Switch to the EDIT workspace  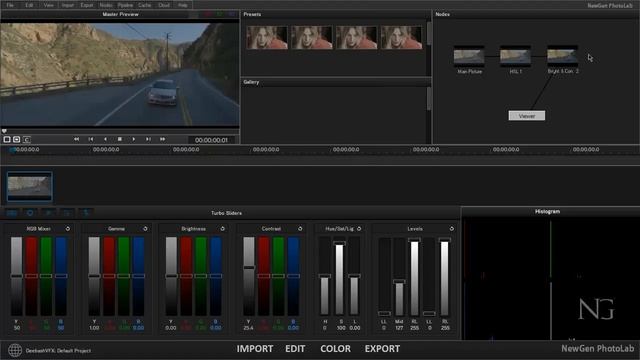tap(295, 349)
